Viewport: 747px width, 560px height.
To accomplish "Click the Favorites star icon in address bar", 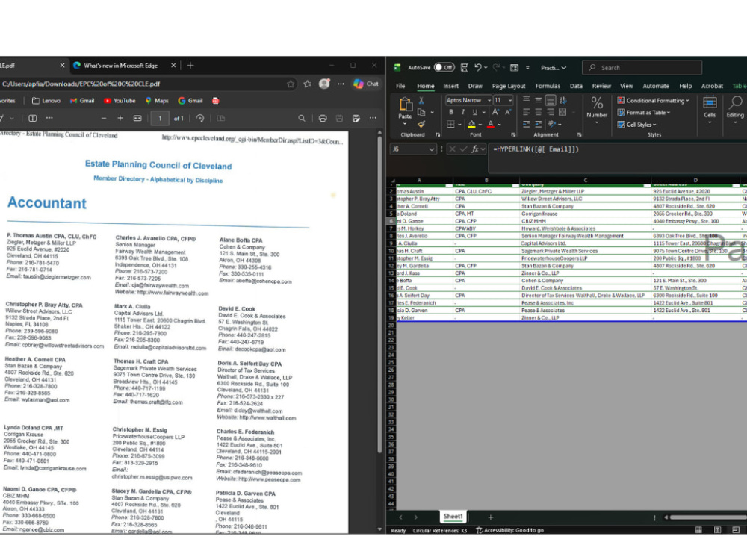I will (x=291, y=84).
